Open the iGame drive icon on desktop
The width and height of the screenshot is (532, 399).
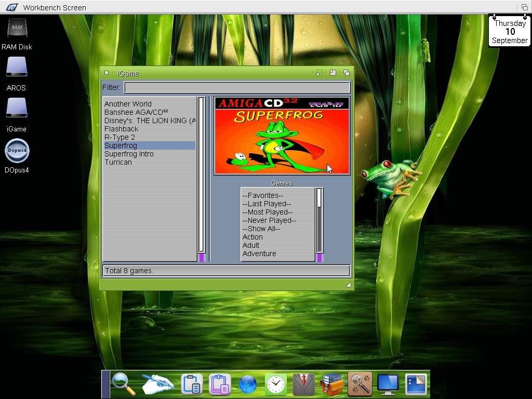(17, 110)
